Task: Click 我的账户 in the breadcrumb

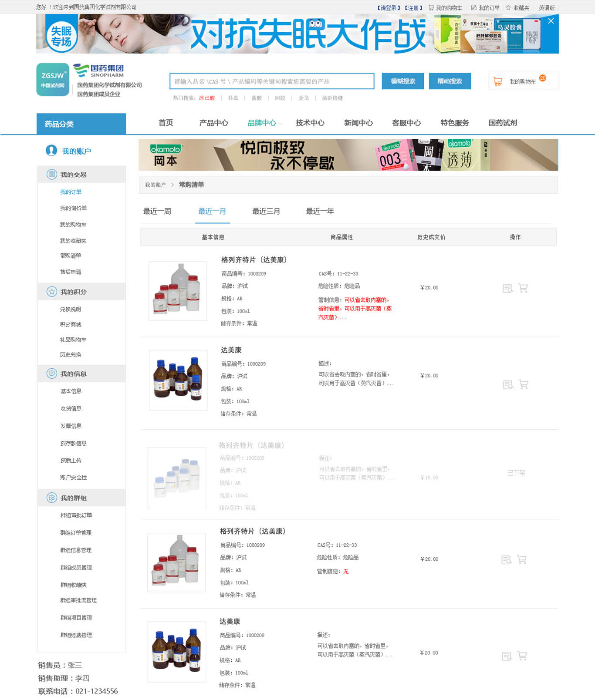Action: click(x=155, y=185)
